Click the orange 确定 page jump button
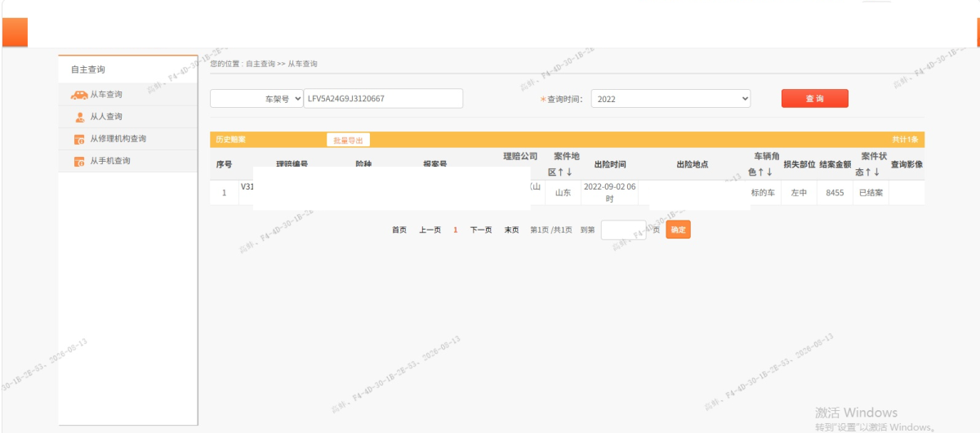This screenshot has height=433, width=980. (678, 230)
